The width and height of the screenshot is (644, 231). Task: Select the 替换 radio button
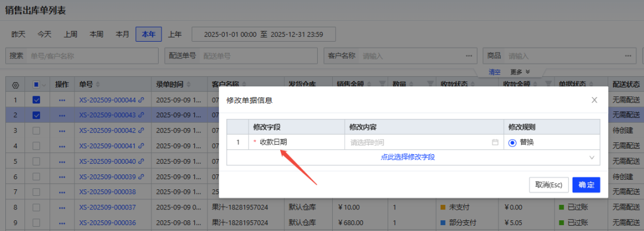[512, 142]
